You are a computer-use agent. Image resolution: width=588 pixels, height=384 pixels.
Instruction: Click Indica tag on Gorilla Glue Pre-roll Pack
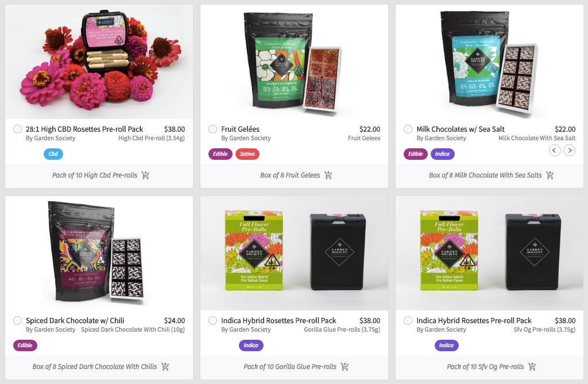[251, 345]
